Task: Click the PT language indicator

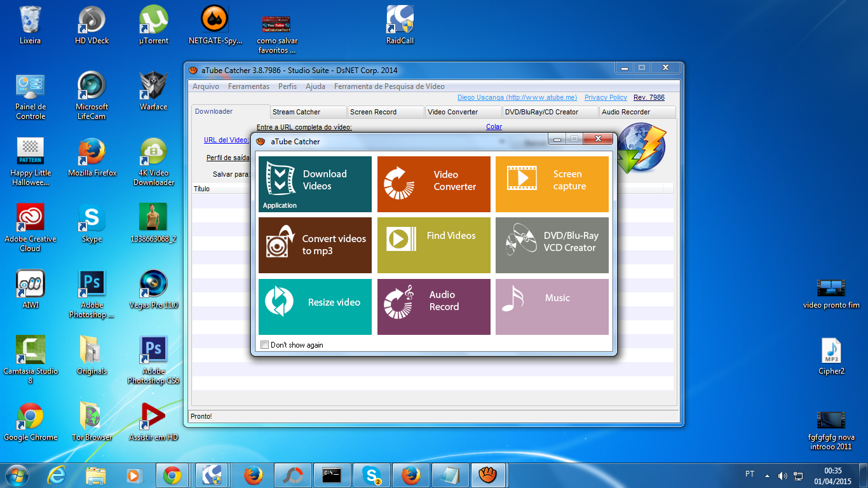Action: [750, 474]
